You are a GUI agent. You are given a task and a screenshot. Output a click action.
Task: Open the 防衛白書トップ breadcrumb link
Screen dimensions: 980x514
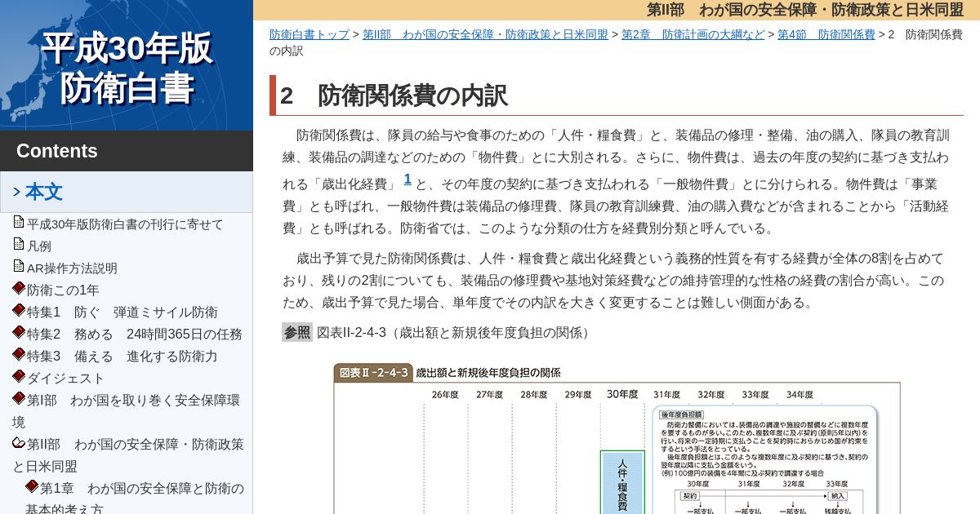(310, 34)
